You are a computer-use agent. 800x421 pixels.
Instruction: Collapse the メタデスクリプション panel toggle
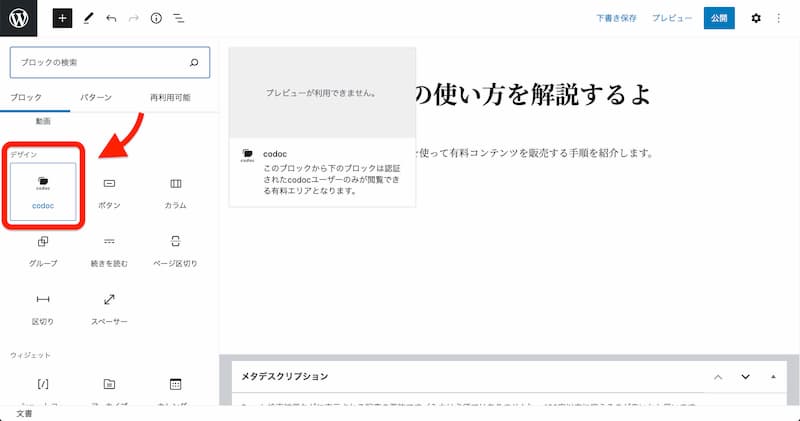click(773, 377)
